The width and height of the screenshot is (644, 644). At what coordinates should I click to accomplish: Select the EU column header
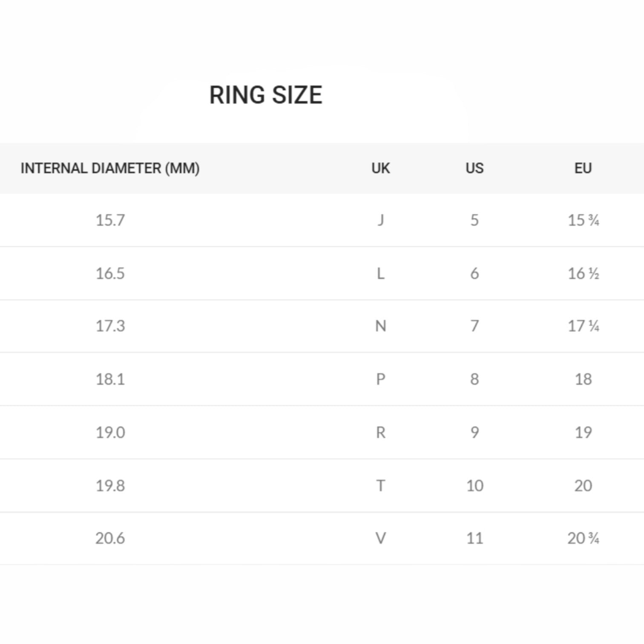coord(583,168)
